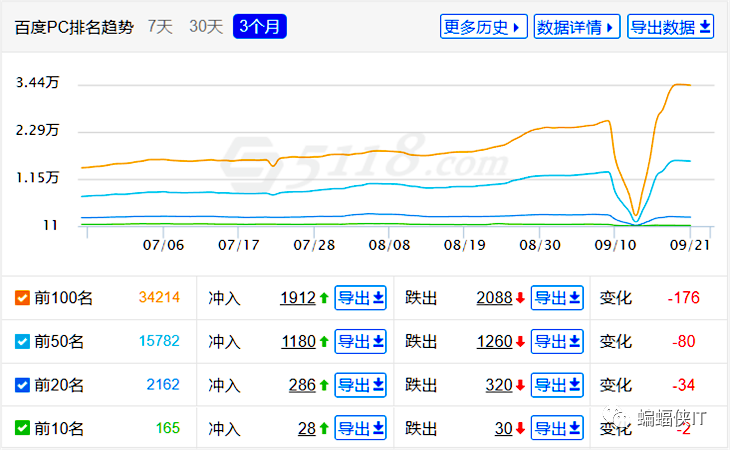Open 数据详情 button
Image resolution: width=730 pixels, height=450 pixels.
pos(577,27)
